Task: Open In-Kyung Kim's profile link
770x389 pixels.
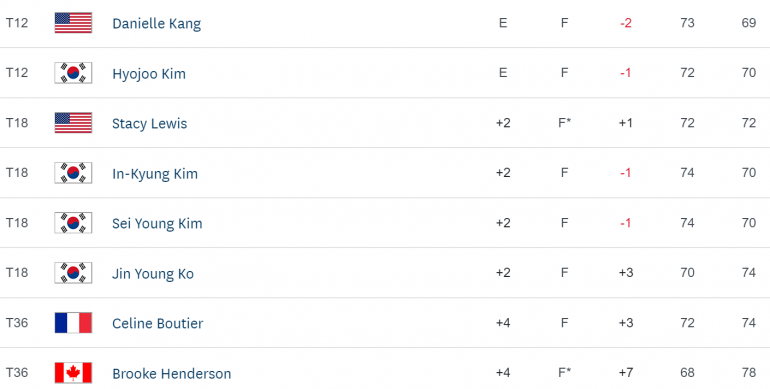Action: pos(155,174)
